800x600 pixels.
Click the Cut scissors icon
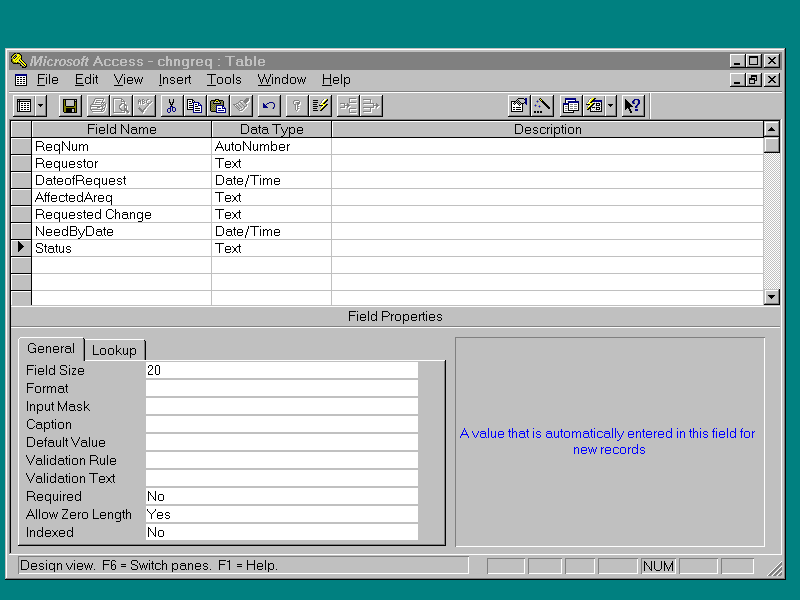(x=171, y=105)
